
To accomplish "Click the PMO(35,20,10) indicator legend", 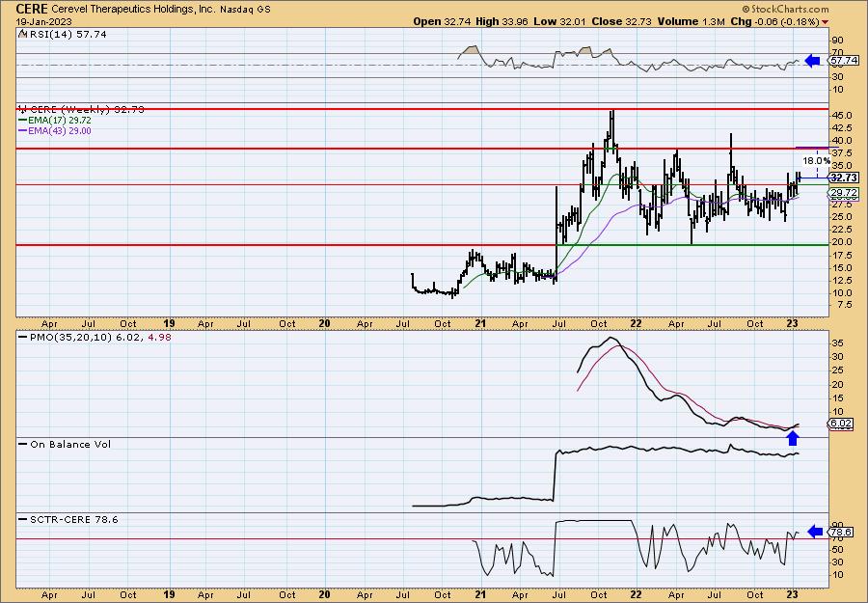I will (x=95, y=336).
